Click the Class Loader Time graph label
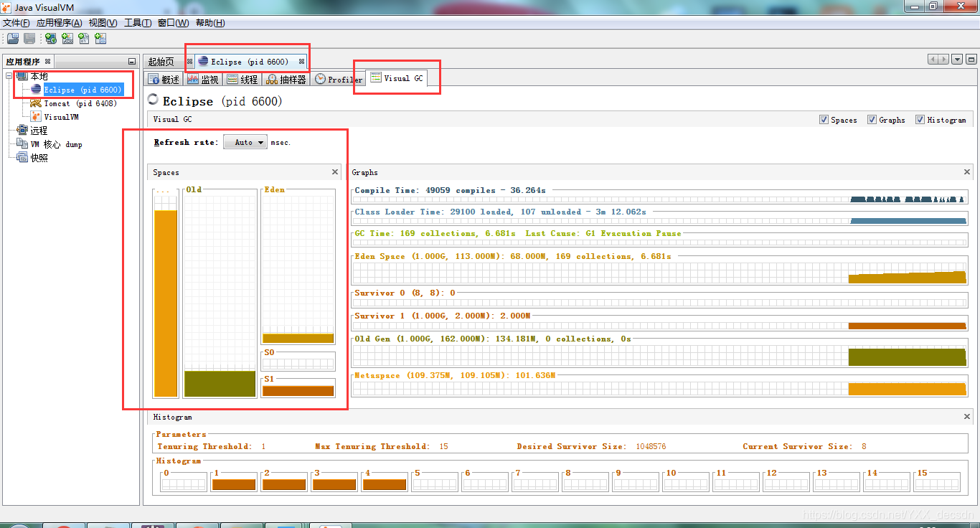 (x=500, y=212)
